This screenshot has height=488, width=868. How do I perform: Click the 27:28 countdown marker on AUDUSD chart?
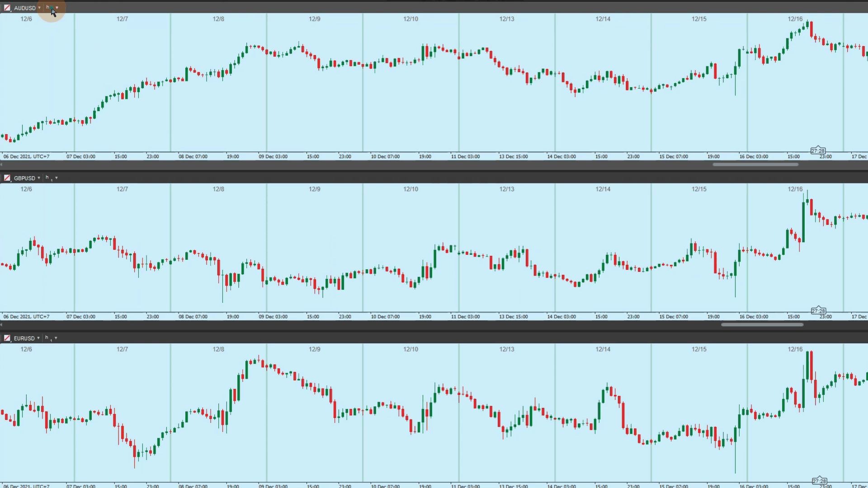818,151
